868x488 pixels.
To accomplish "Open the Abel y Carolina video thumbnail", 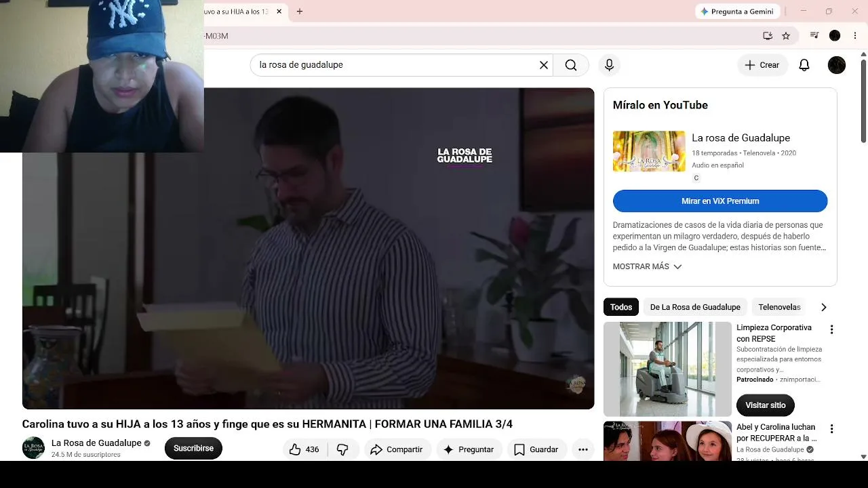I will tap(668, 441).
